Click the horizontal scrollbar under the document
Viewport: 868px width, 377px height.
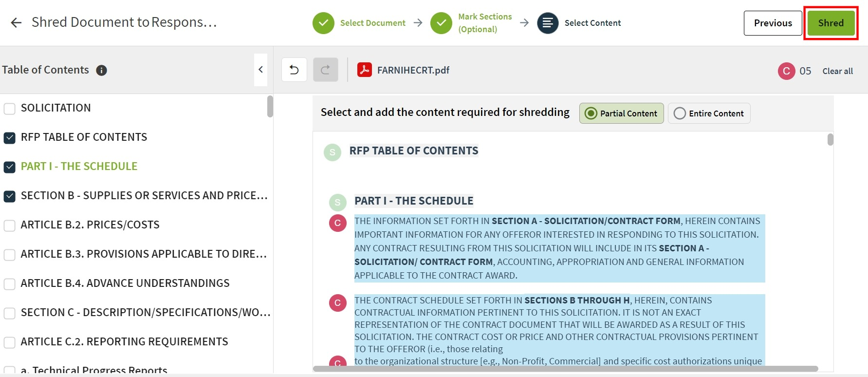click(x=565, y=369)
